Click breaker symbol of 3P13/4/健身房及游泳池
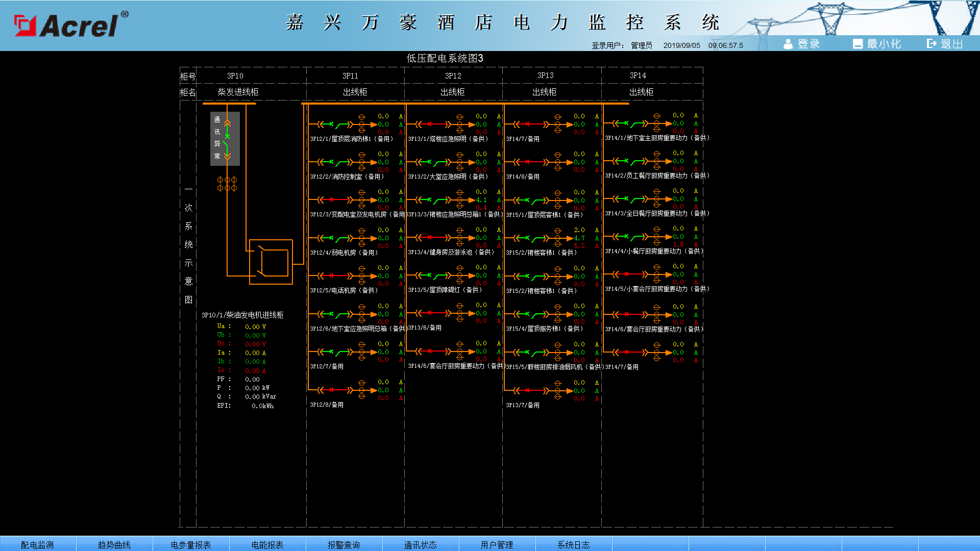The width and height of the screenshot is (980, 551). (433, 237)
